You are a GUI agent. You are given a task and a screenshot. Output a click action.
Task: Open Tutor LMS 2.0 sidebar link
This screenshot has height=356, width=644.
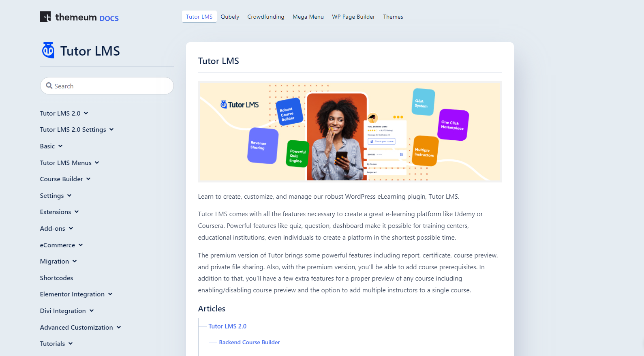[60, 113]
